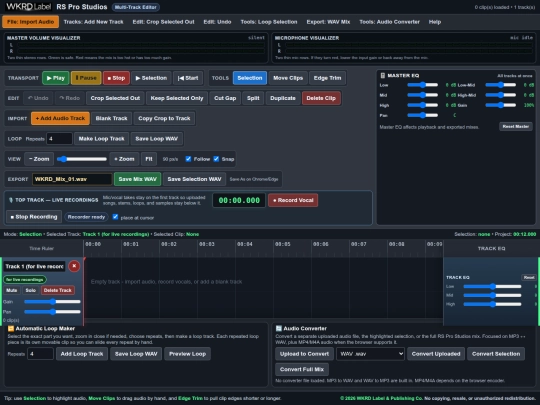Click the minus Zoom button

point(39,159)
